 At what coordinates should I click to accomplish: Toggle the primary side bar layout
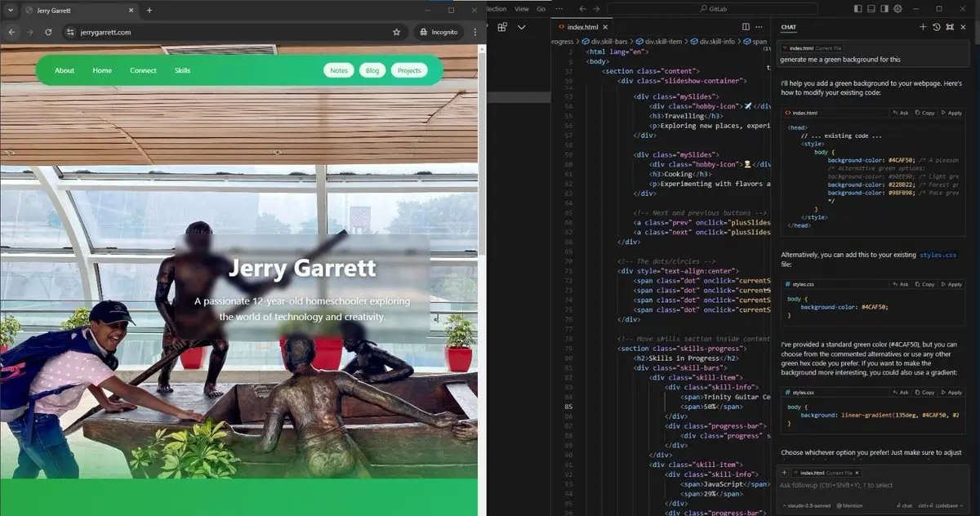(x=857, y=9)
